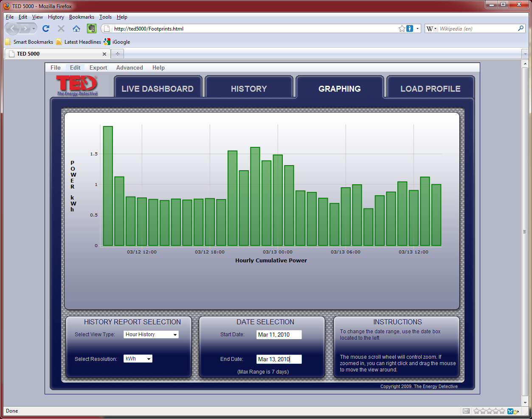The image size is (532, 419).
Task: Click the Wikipedia search input box
Action: point(477,28)
